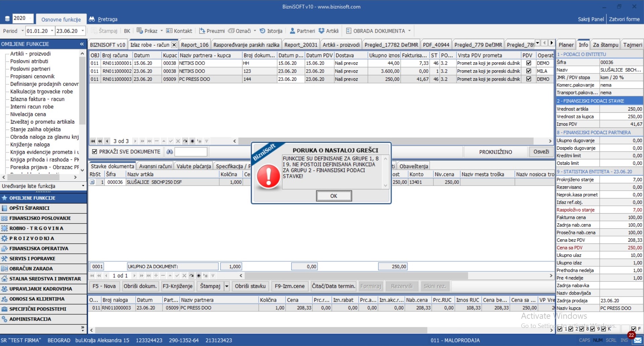Click Štampaj in the top toolbar

coord(104,31)
